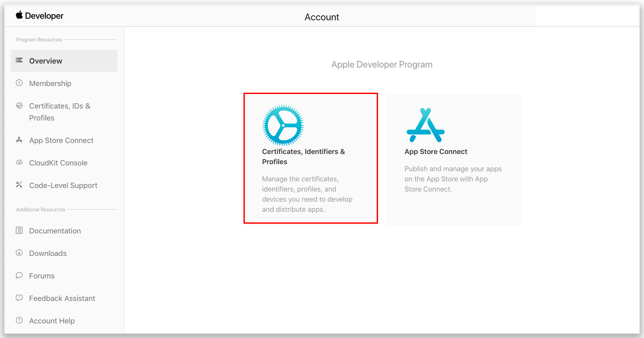Image resolution: width=644 pixels, height=338 pixels.
Task: Click the teal gear Certificates icon
Action: 283,125
